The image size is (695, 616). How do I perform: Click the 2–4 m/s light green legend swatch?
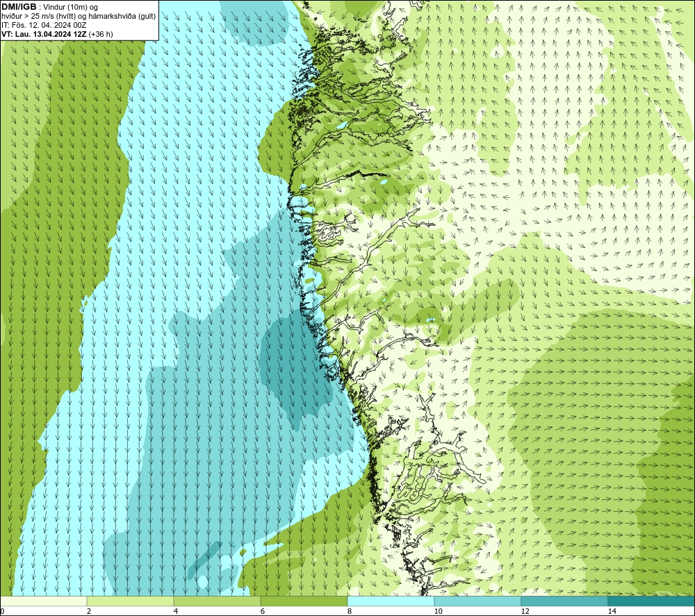[x=131, y=601]
